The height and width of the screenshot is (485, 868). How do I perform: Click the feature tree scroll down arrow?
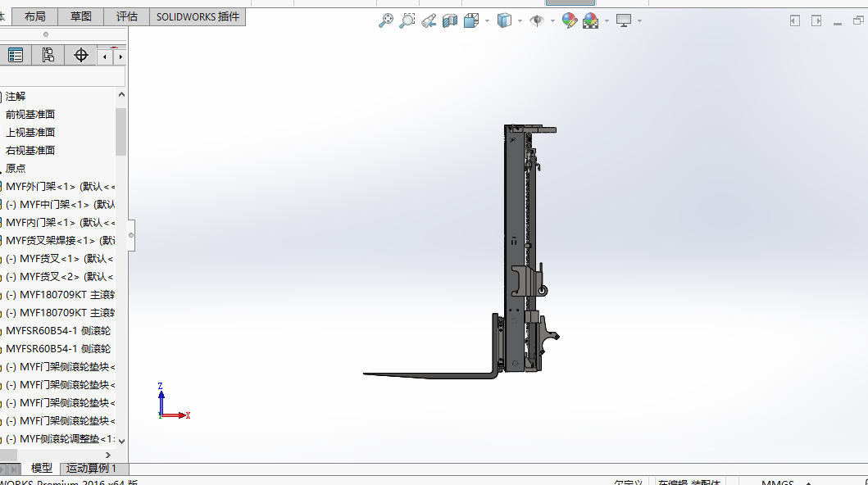pos(121,441)
